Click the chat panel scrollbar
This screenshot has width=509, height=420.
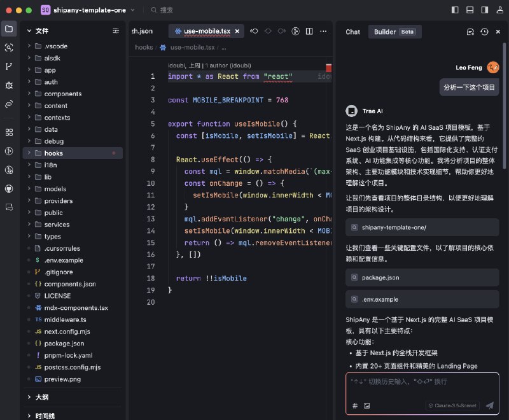point(504,106)
